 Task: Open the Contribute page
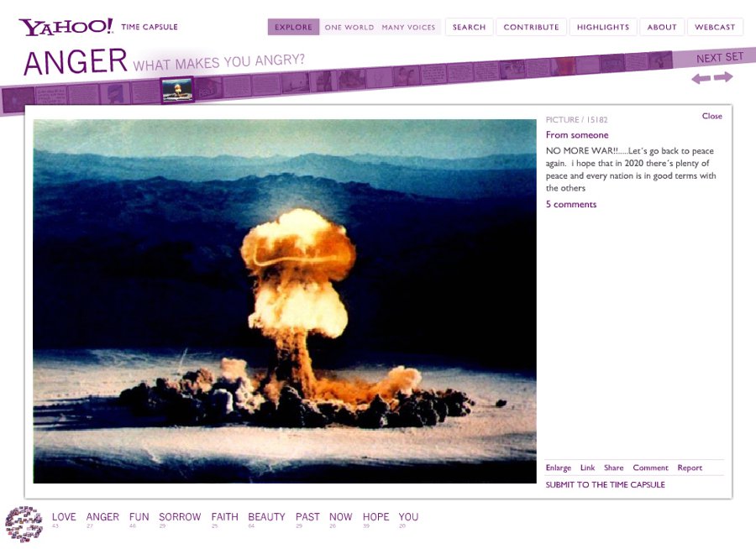coord(531,27)
